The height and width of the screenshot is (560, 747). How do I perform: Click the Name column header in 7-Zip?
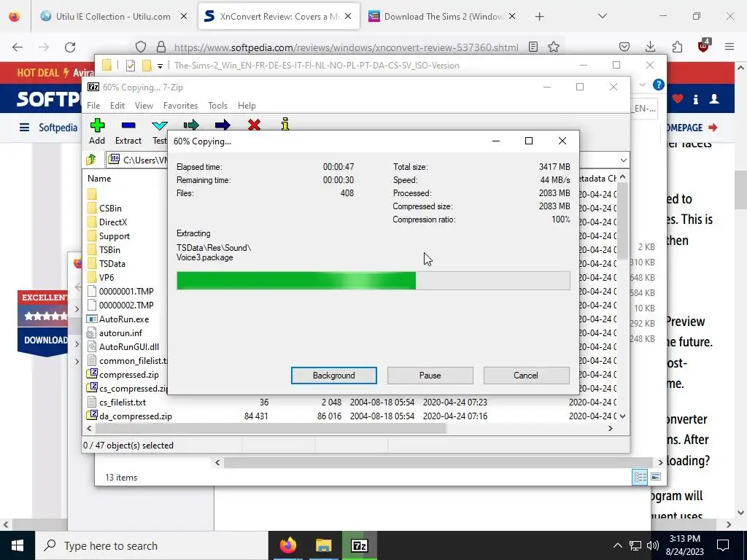[99, 179]
